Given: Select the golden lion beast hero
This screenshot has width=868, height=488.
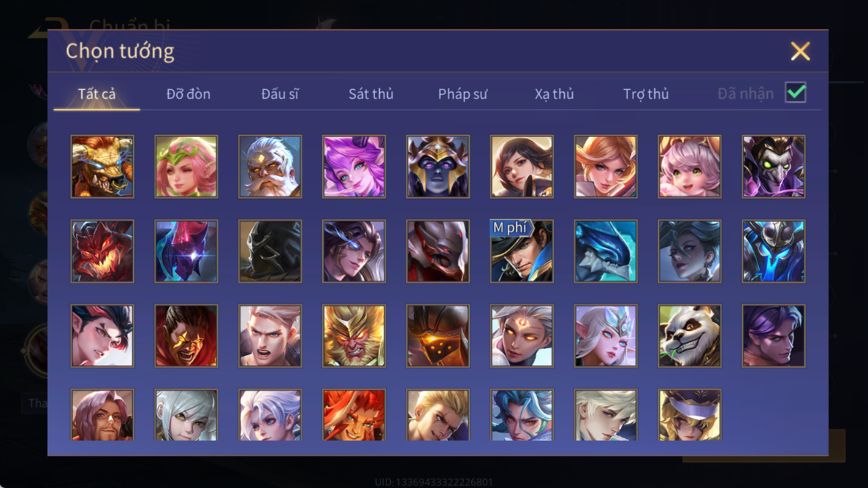Looking at the screenshot, I should [x=102, y=167].
